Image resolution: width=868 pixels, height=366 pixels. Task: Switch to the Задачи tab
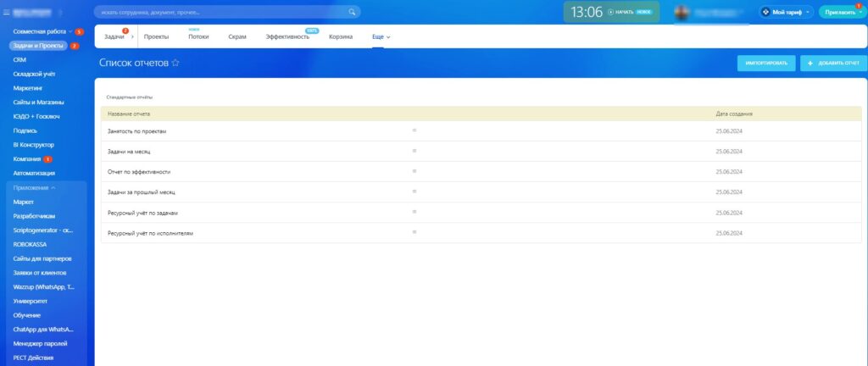(114, 37)
